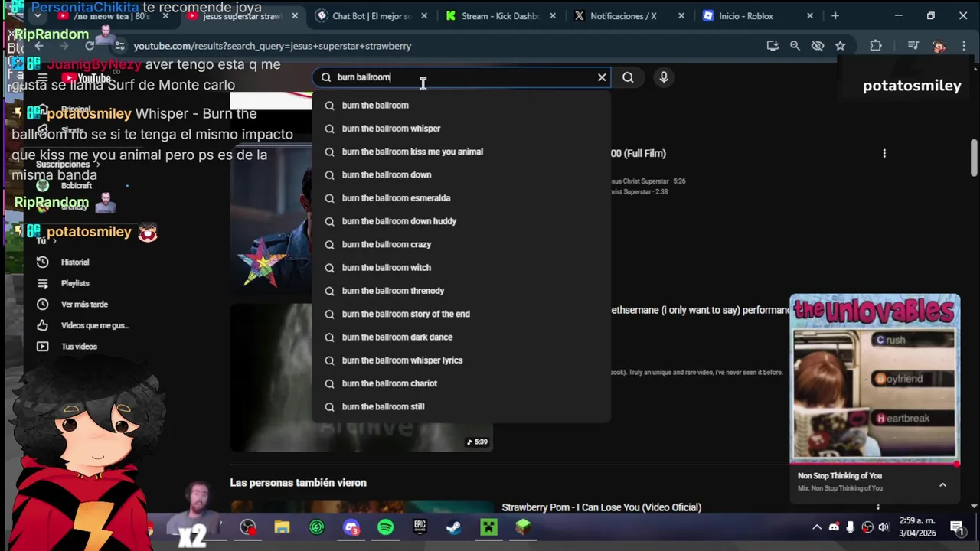Open Minecraft grass block icon in taskbar
Viewport: 980px width, 551px height.
click(x=523, y=527)
